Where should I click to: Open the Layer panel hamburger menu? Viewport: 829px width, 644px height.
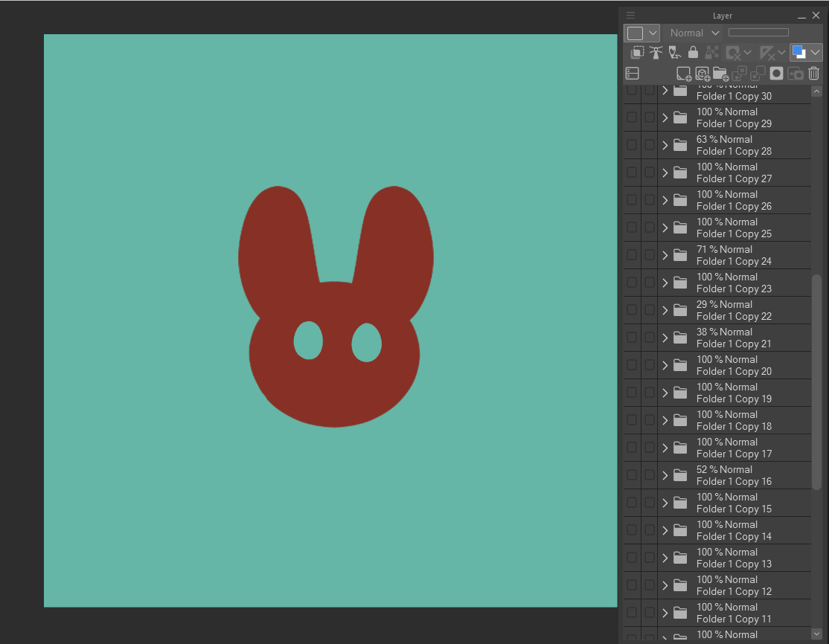pyautogui.click(x=631, y=16)
